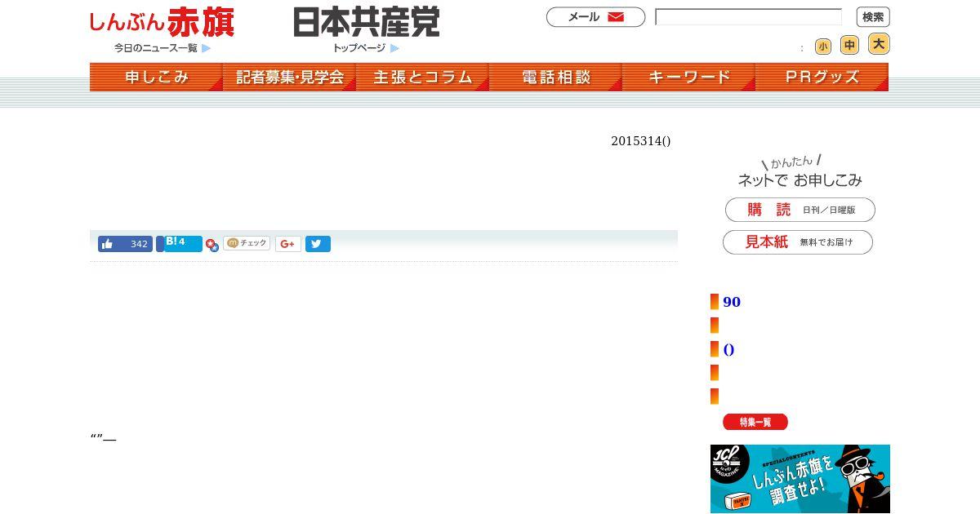Click the red and blue star bookmark icon
Image resolution: width=980 pixels, height=514 pixels.
212,245
